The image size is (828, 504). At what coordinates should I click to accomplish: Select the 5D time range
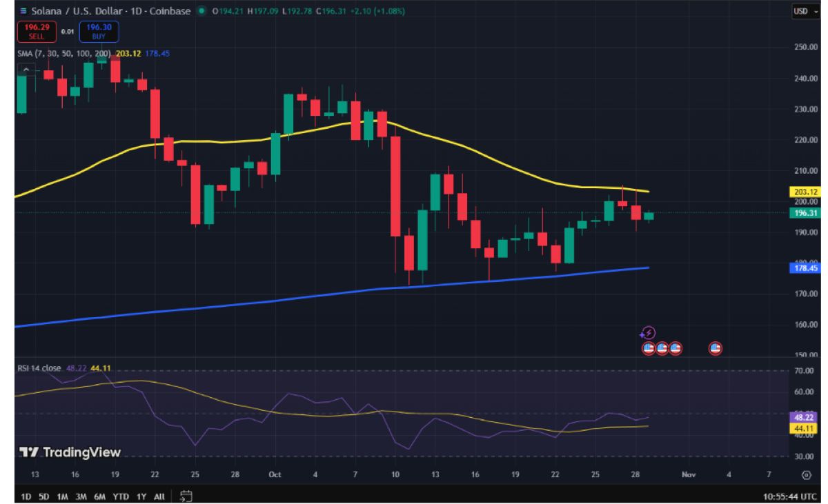tap(44, 496)
